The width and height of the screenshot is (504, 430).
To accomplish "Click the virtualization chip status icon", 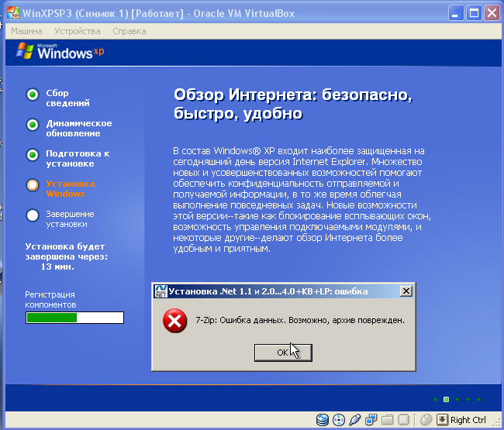I will [404, 420].
